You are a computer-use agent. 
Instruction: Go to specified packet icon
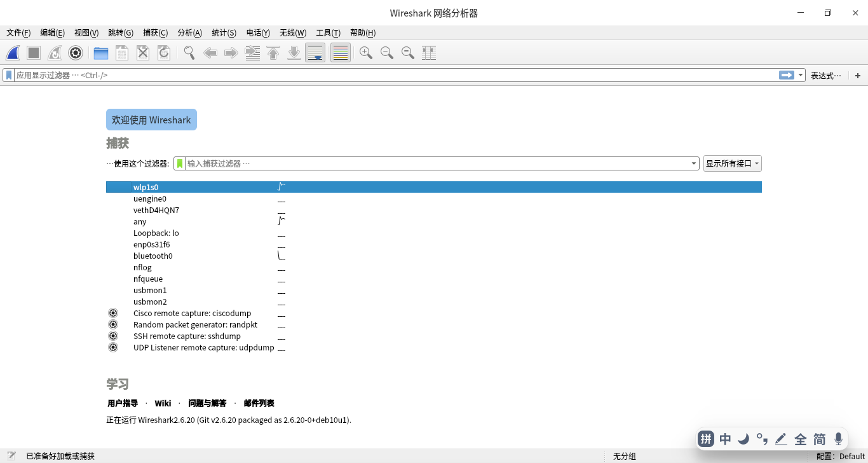pyautogui.click(x=252, y=53)
